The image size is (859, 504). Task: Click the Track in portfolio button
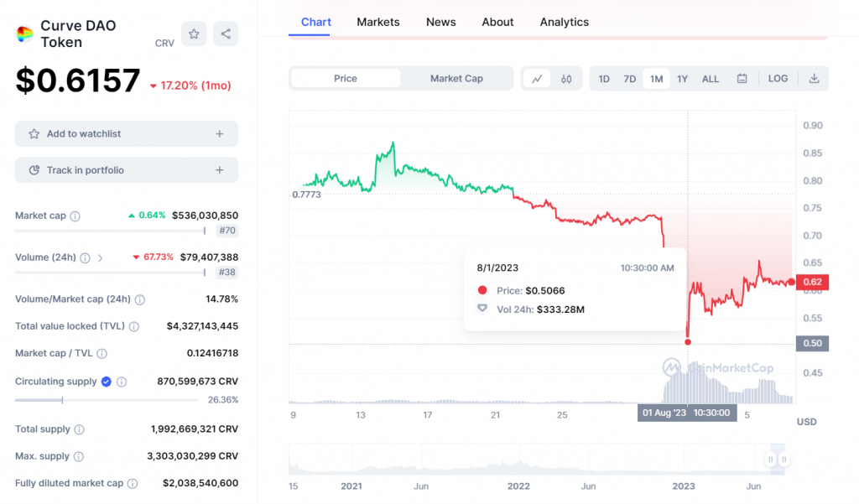point(127,170)
